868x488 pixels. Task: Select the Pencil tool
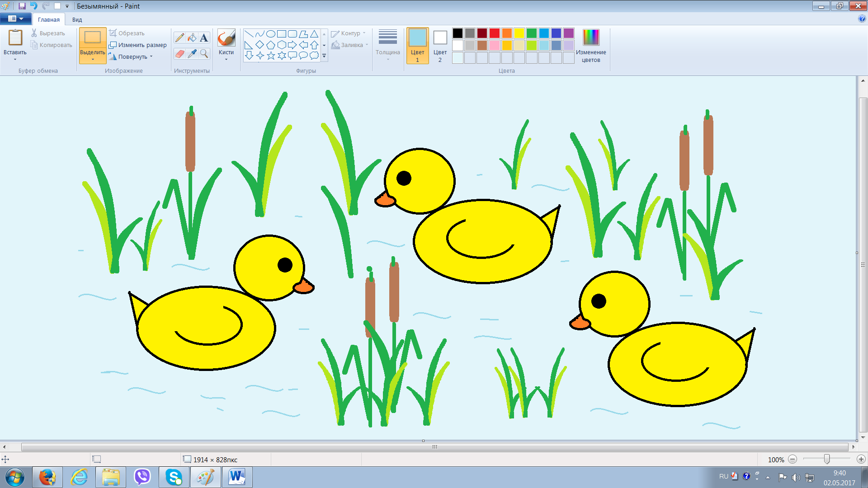[x=179, y=38]
